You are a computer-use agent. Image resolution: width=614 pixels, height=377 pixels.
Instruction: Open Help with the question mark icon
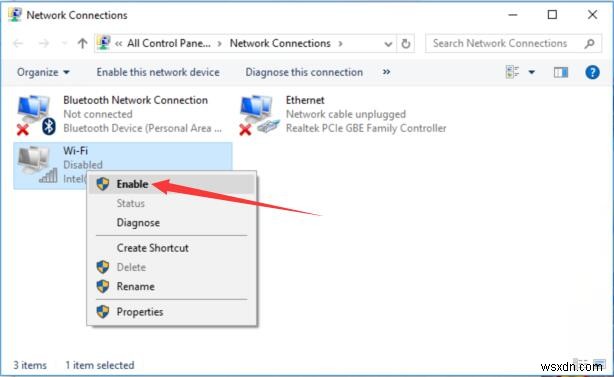point(592,72)
